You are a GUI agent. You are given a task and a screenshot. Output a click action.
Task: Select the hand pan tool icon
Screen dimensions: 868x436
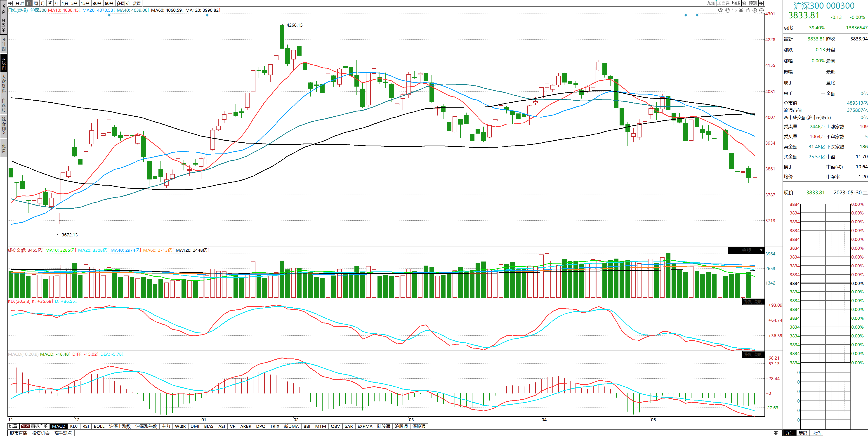tap(727, 10)
